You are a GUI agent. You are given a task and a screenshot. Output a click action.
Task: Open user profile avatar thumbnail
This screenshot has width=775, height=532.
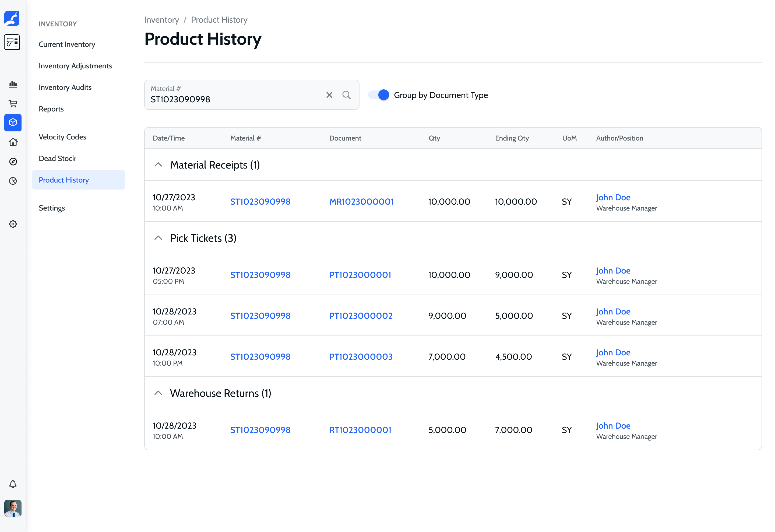tap(13, 508)
